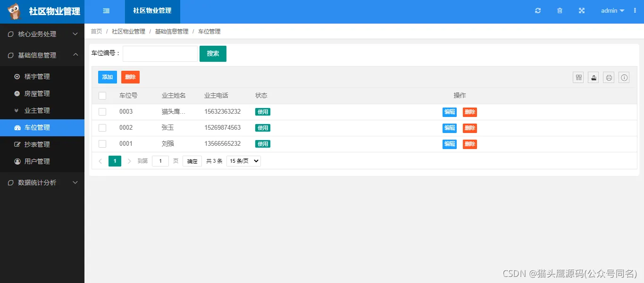Click 使用 status badge in row 0001
644x283 pixels.
tap(263, 144)
